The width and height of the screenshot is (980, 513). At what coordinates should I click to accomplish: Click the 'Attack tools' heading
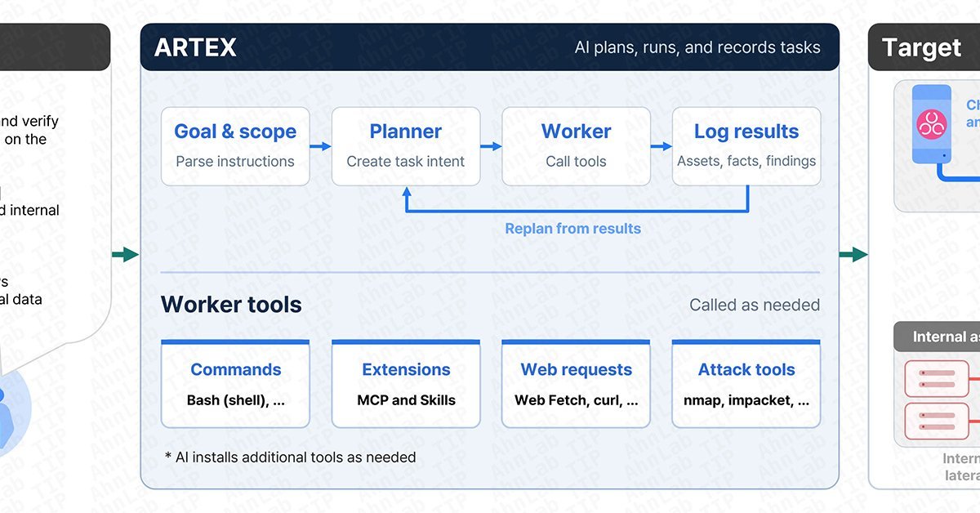[746, 369]
